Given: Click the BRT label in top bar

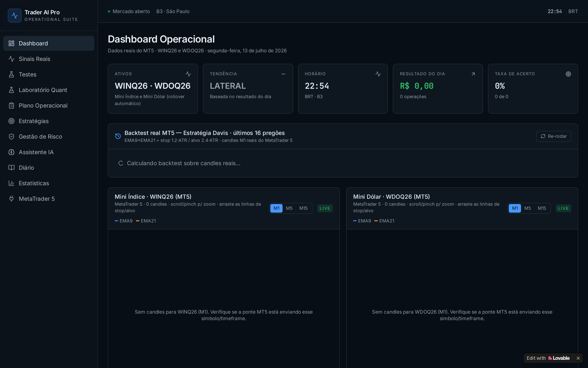Looking at the screenshot, I should point(573,11).
